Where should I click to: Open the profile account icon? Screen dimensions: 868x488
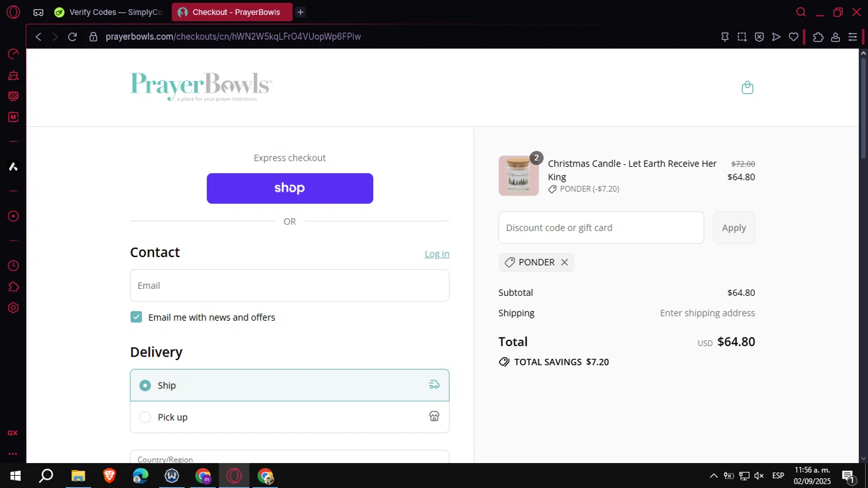(836, 36)
